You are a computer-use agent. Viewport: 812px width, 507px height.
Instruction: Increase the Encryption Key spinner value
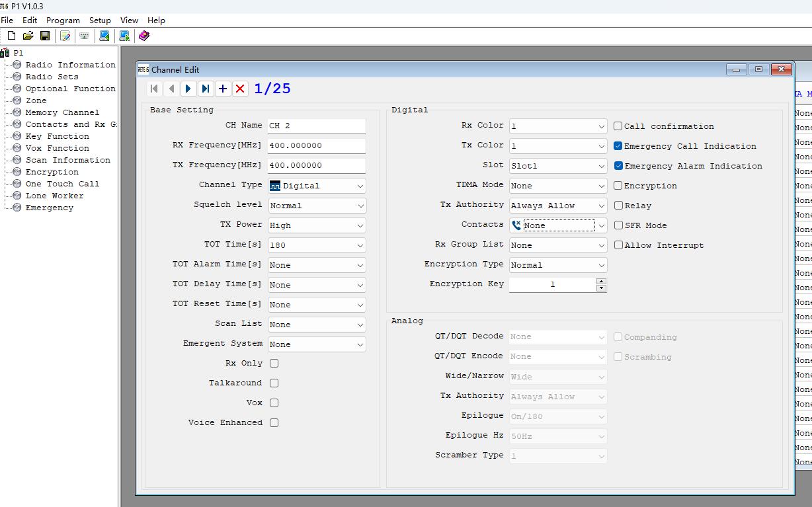[x=601, y=281]
